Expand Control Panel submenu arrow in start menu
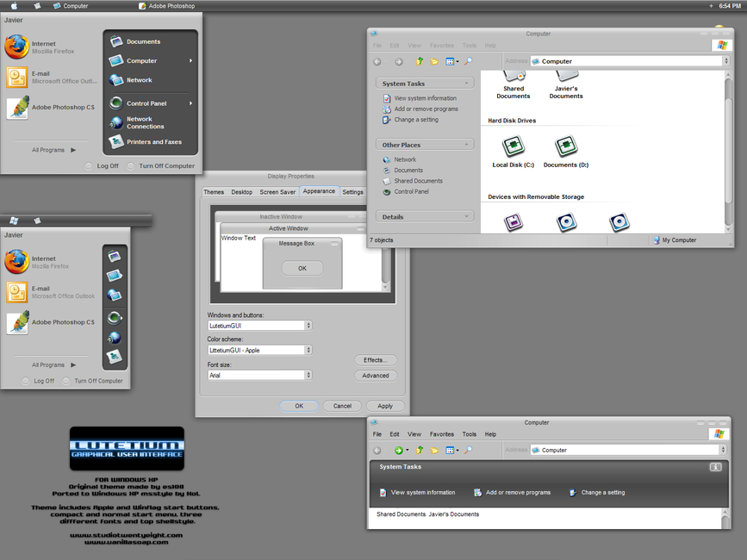 (190, 103)
